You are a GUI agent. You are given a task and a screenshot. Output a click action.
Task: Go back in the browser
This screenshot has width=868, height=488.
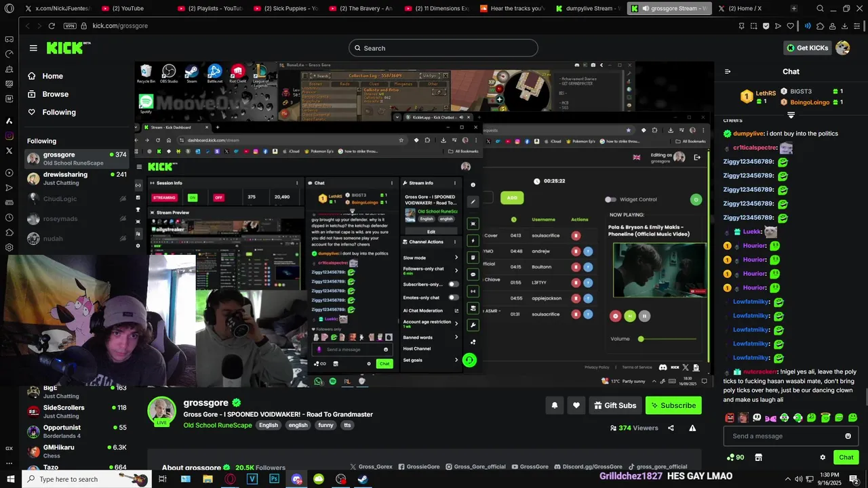(x=27, y=26)
